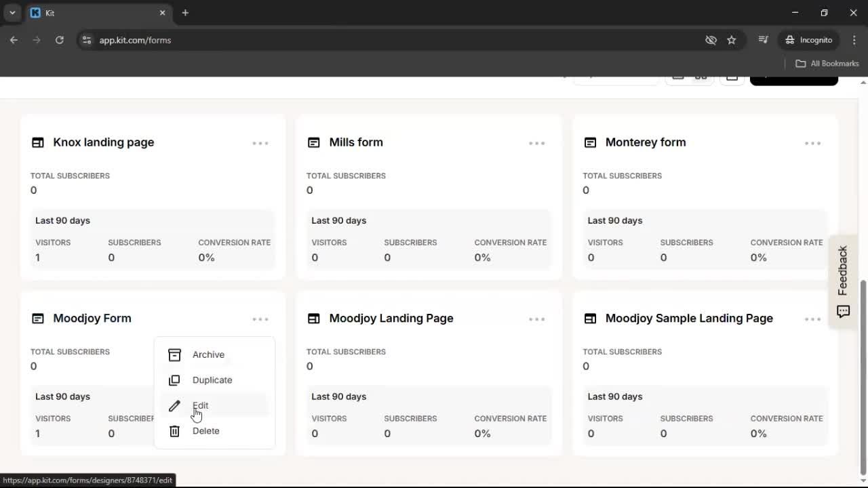Open a new browser tab

tap(185, 13)
